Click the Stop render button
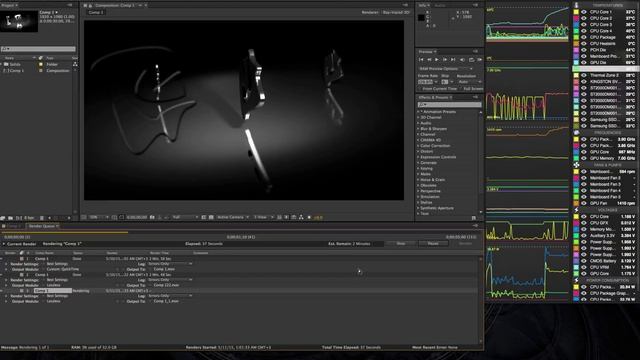640x360 pixels. coord(401,243)
